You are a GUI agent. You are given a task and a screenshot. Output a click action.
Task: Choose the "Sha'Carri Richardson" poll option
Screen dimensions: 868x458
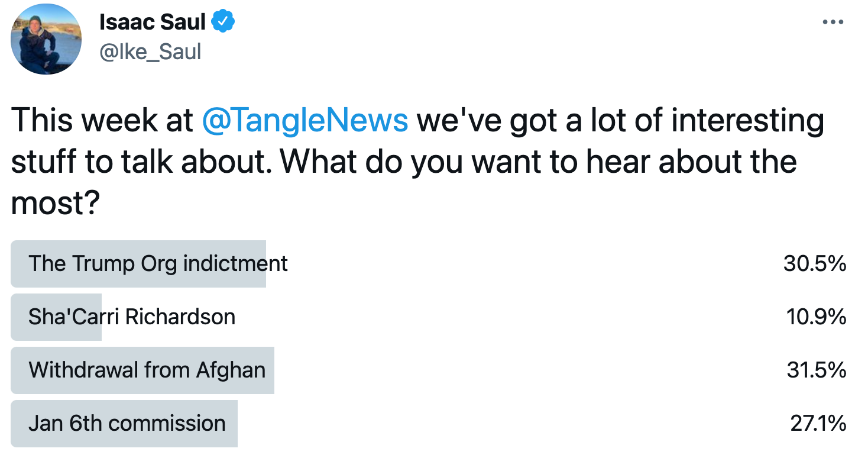(x=132, y=317)
